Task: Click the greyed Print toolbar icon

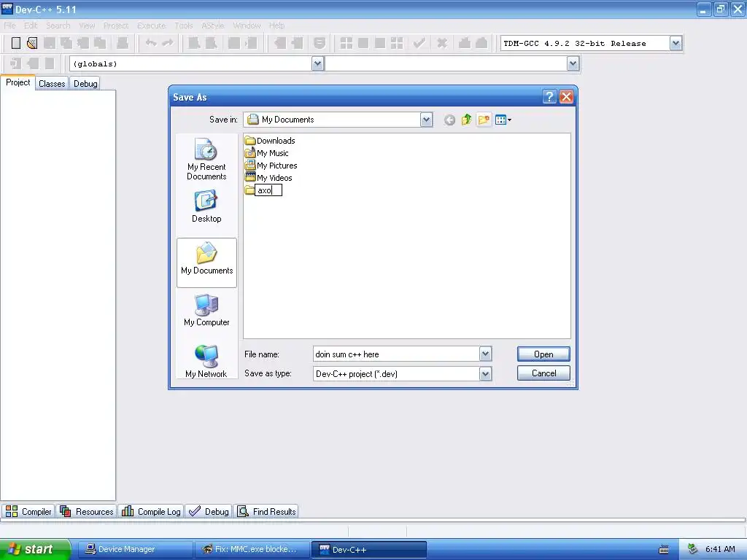Action: (123, 43)
